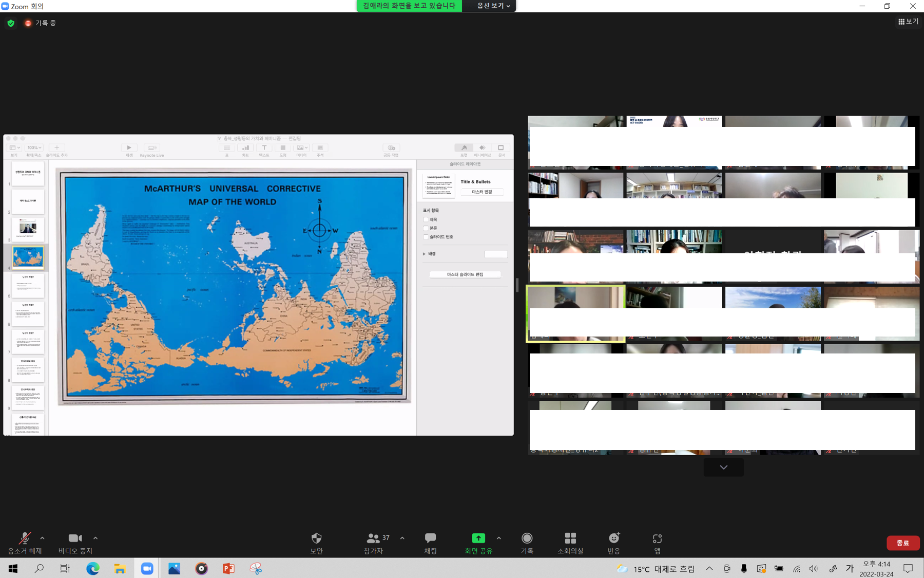
Task: Select slide 5 thumbnail
Action: coord(28,286)
